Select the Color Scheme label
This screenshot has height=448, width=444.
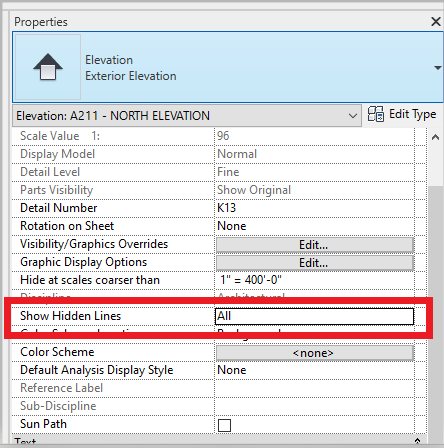[57, 352]
